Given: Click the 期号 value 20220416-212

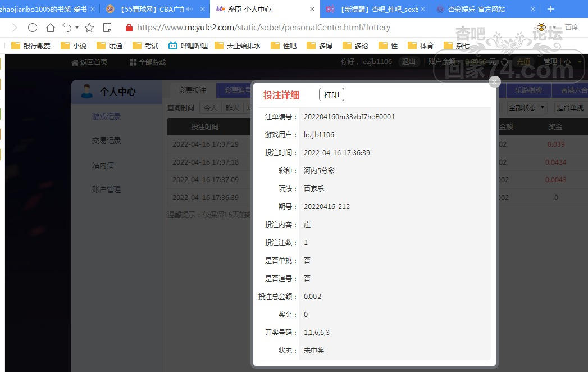Looking at the screenshot, I should click(327, 206).
